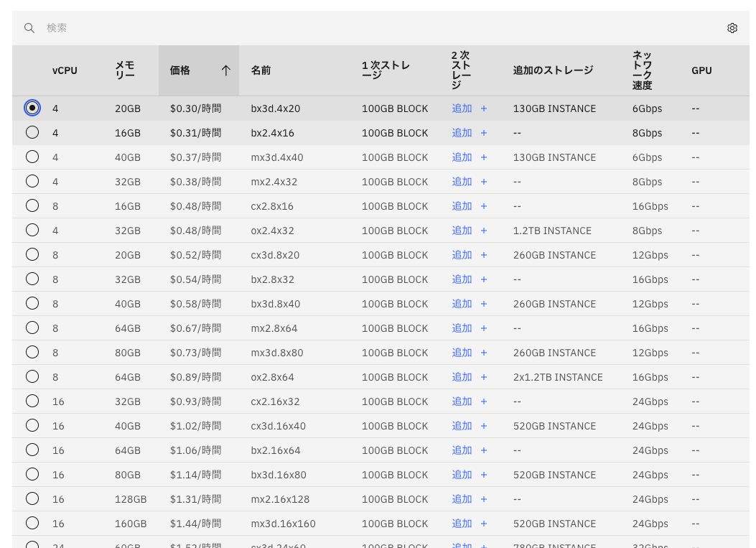Open table settings gear icon
The width and height of the screenshot is (756, 548).
732,28
